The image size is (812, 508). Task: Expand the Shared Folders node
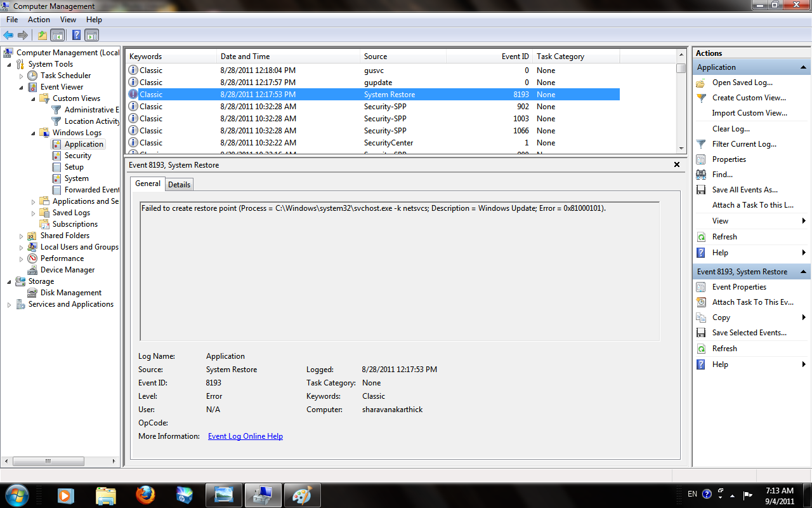21,236
